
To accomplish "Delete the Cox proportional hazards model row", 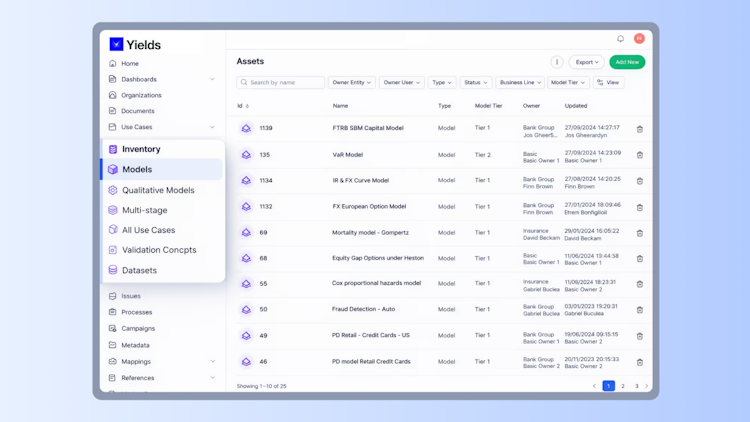I will coord(640,284).
